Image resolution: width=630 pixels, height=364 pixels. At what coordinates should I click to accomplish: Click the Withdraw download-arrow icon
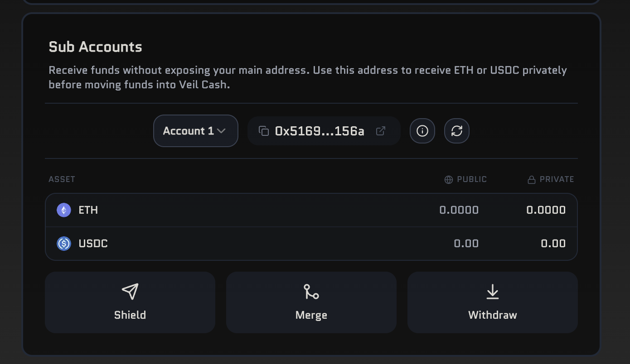click(x=492, y=291)
